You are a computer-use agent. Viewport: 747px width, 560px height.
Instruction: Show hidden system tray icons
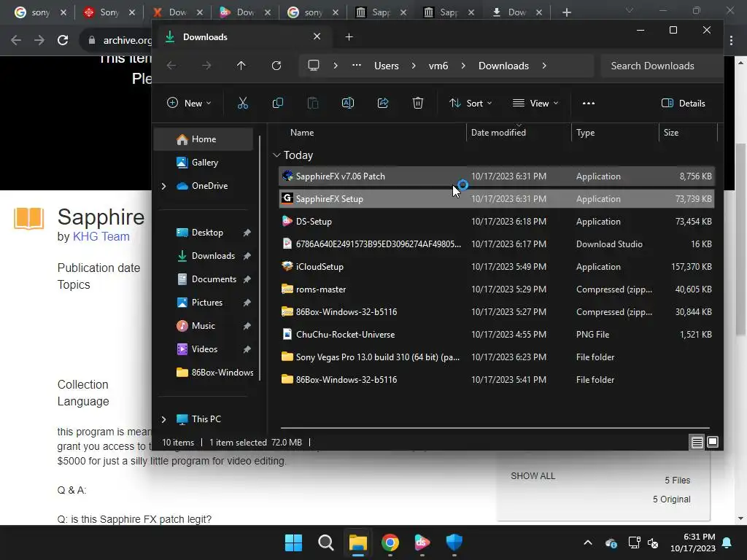[x=588, y=542]
